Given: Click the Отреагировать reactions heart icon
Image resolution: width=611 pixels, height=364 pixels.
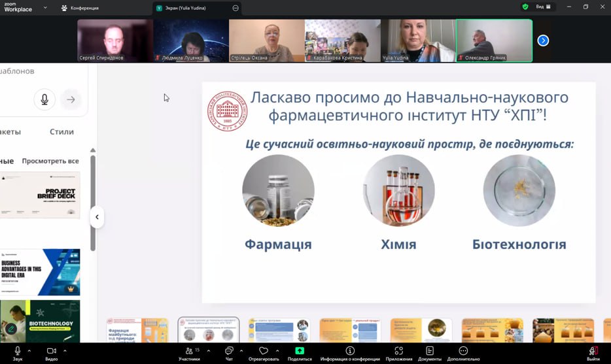Looking at the screenshot, I should [263, 352].
